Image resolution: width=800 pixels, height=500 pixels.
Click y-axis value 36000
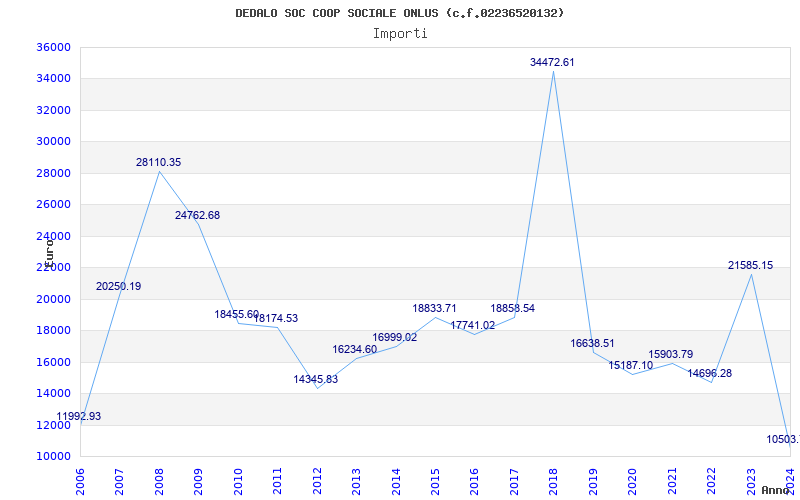coord(53,47)
